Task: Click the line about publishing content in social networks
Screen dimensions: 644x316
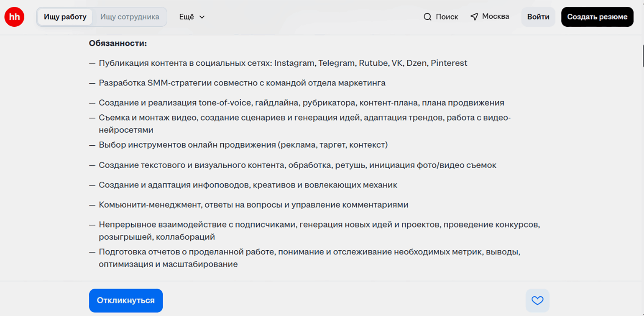Action: tap(283, 63)
